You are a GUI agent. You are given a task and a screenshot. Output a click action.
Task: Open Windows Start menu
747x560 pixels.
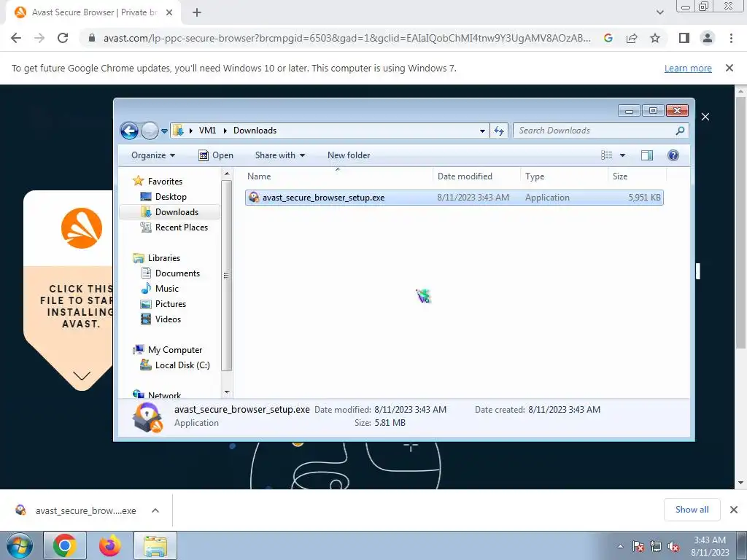coord(19,545)
